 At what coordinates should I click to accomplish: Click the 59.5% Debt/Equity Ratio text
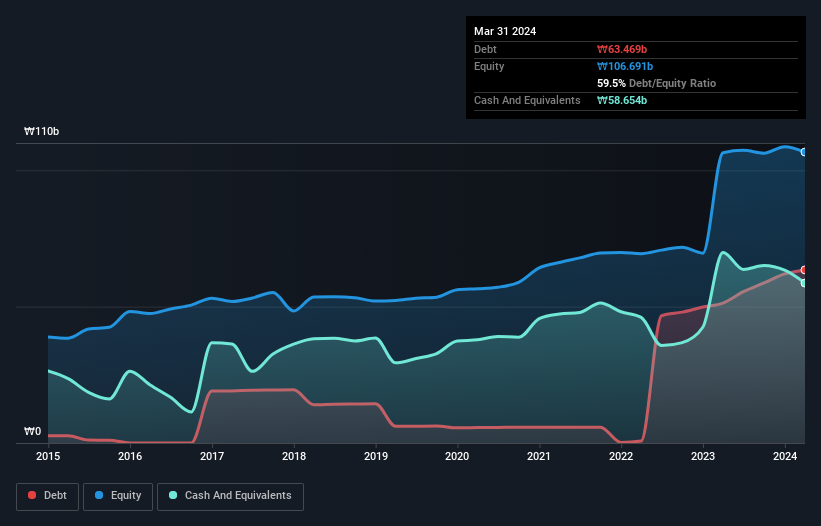pyautogui.click(x=656, y=83)
